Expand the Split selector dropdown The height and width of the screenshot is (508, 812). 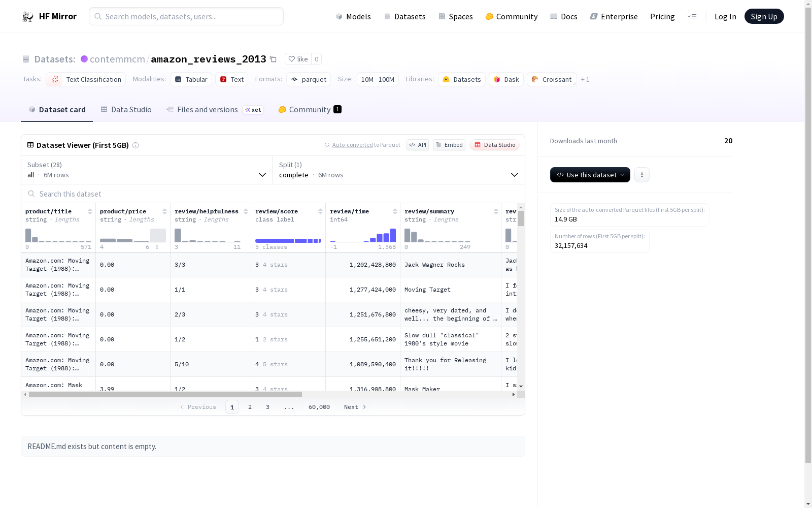[x=399, y=170]
